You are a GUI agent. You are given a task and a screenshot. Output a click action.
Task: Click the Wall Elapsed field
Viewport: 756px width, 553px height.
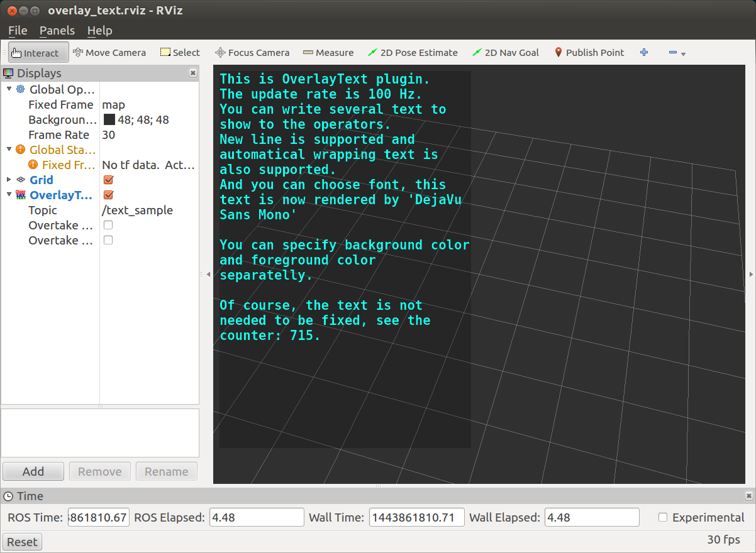tap(592, 518)
